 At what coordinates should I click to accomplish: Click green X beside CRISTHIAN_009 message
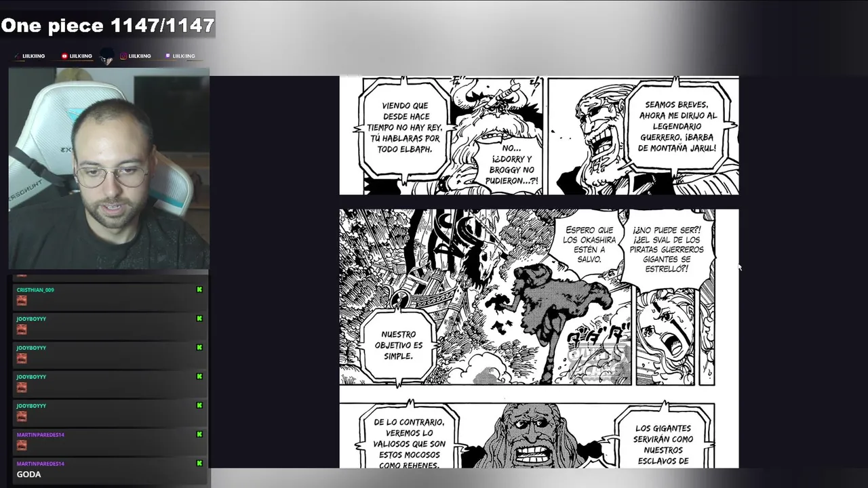(x=199, y=289)
